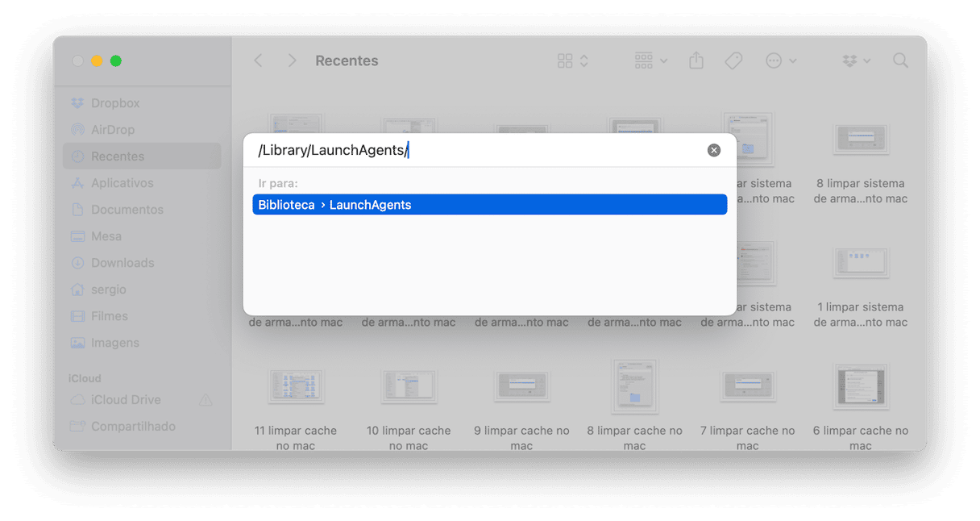Click the iCloud Drive warning icon
Image resolution: width=980 pixels, height=521 pixels.
tap(206, 400)
